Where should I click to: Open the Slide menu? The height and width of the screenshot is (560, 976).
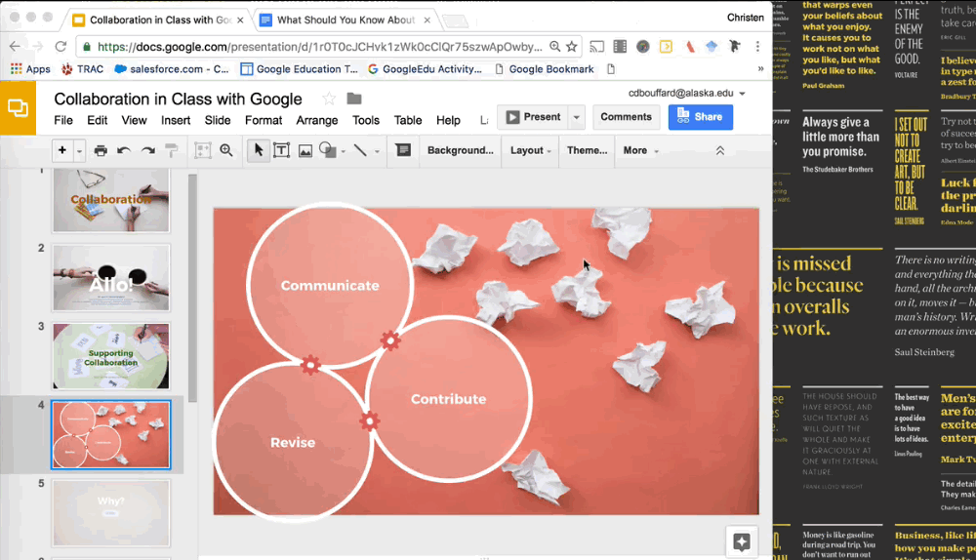click(x=218, y=120)
